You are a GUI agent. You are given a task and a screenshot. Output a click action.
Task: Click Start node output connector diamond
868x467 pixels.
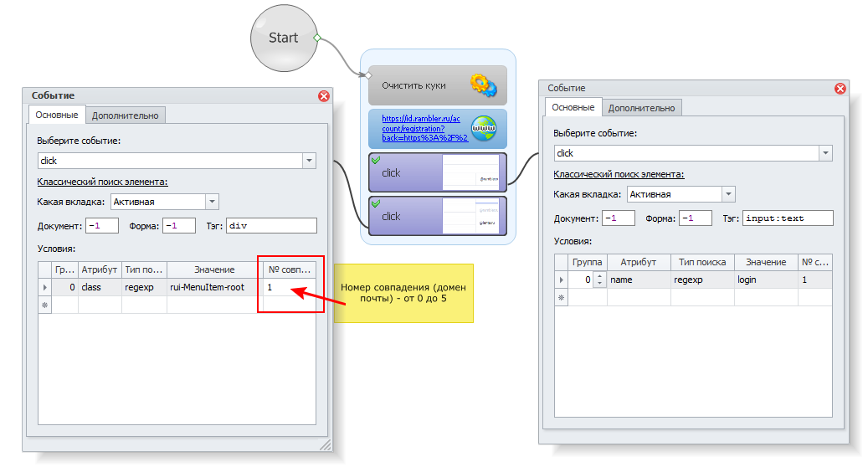[317, 38]
